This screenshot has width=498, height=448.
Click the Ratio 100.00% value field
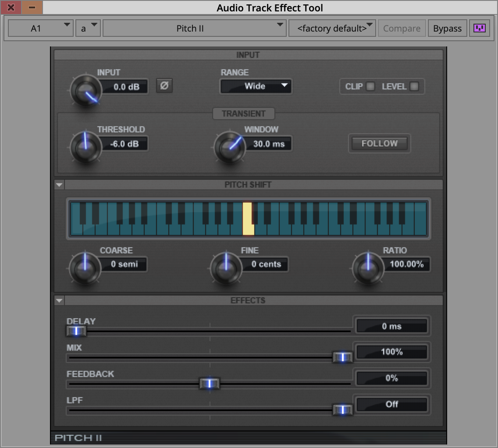(x=407, y=264)
